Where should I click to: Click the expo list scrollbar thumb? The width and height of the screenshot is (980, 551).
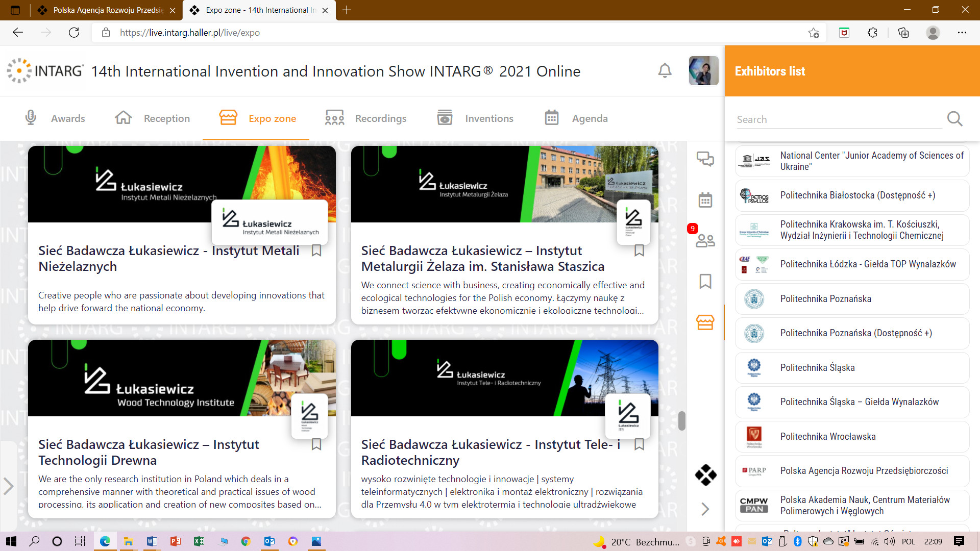(x=681, y=421)
